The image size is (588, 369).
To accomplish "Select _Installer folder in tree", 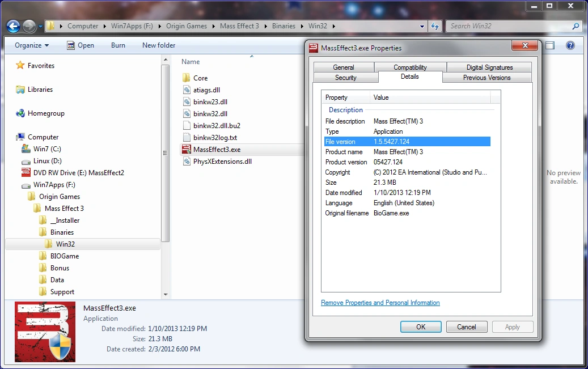I will (x=59, y=220).
